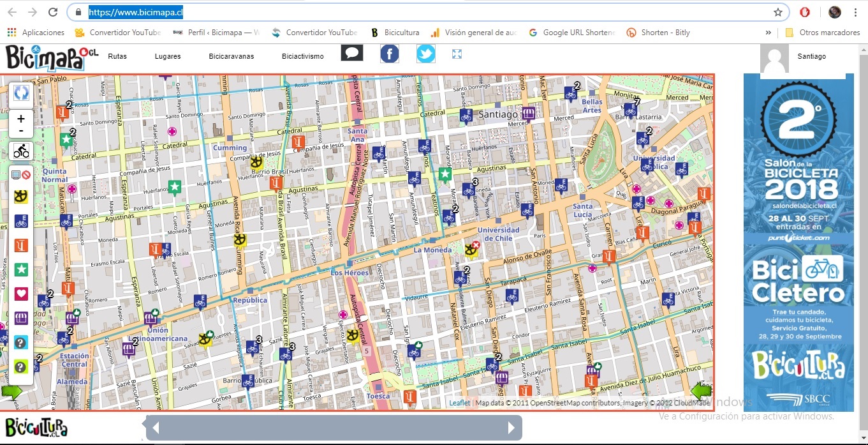Screen dimensions: 868x445
Task: Open the Perfil ‹ Bicimapa bookmark
Action: coord(217,33)
